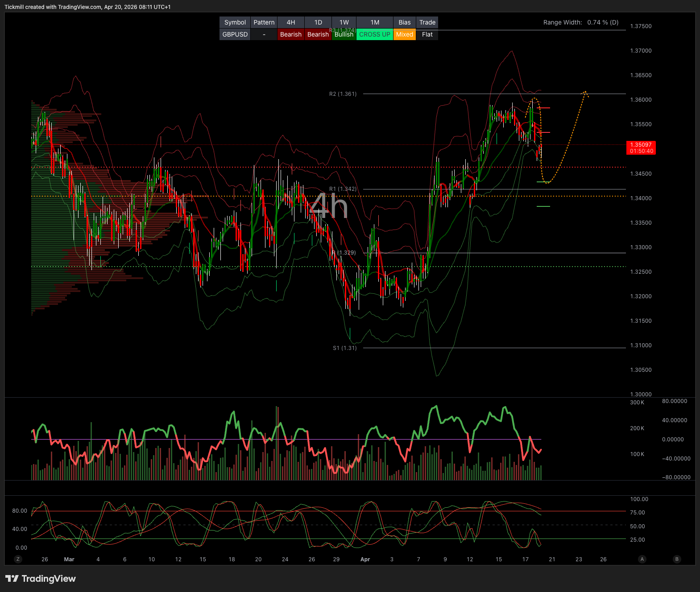Select the 1D column header
Image resolution: width=700 pixels, height=592 pixels.
tap(318, 22)
